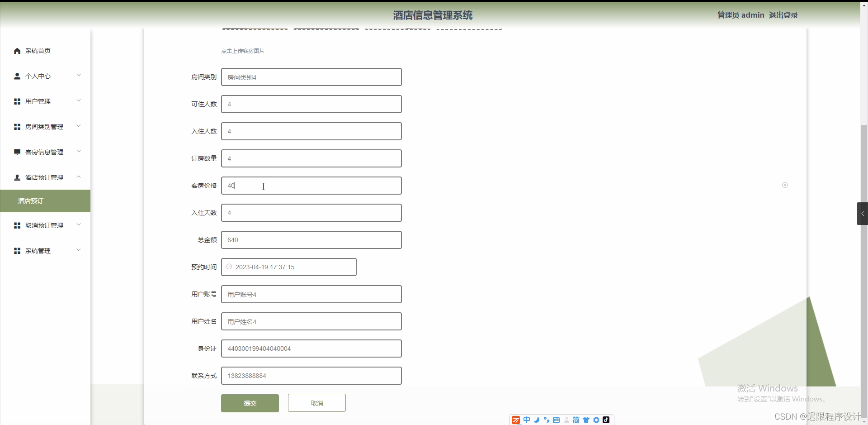Open 客房信息管理 menu label

coord(44,152)
